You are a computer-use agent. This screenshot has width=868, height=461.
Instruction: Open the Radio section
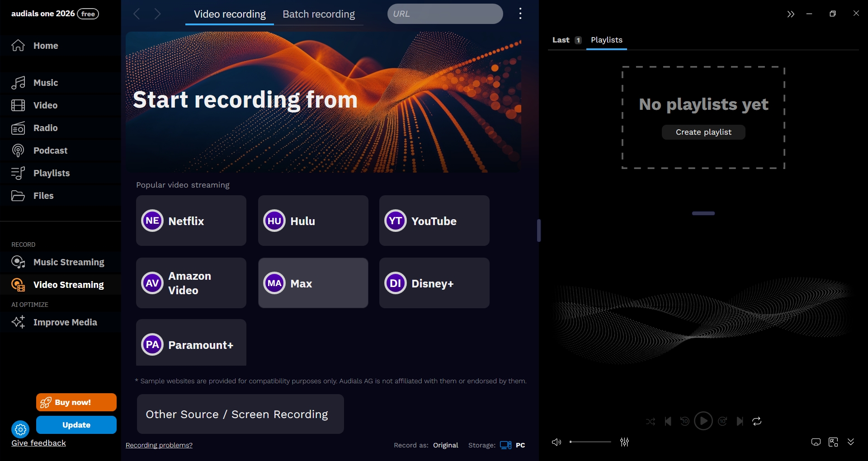[45, 128]
